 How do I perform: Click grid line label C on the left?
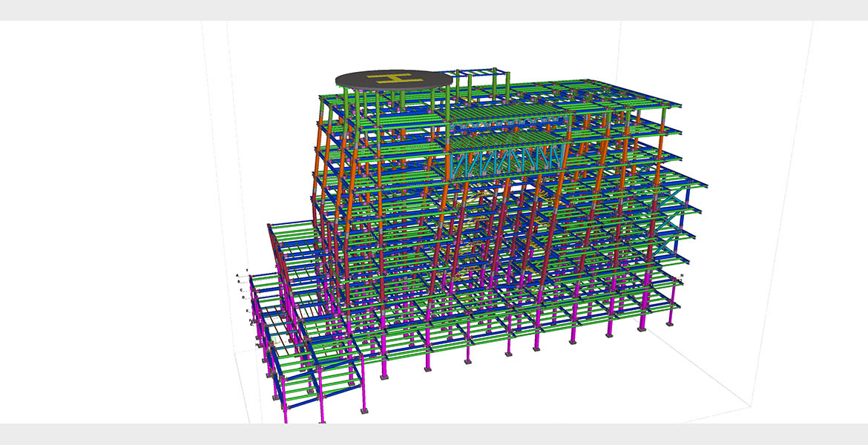pyautogui.click(x=241, y=289)
